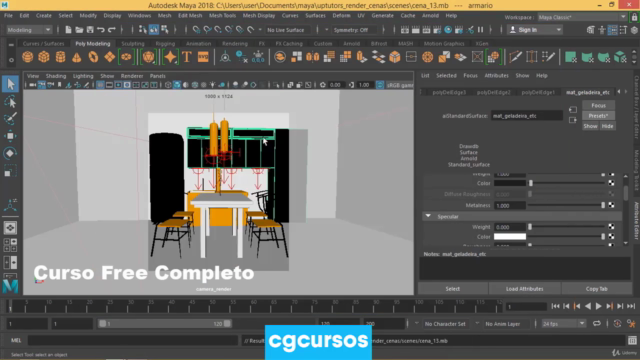Click the Bridge shelf icon

click(x=378, y=57)
